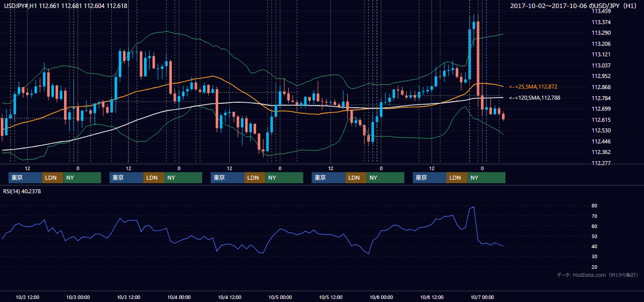Choose the LDN session block for 10/5
The height and width of the screenshot is (302, 644).
356,178
